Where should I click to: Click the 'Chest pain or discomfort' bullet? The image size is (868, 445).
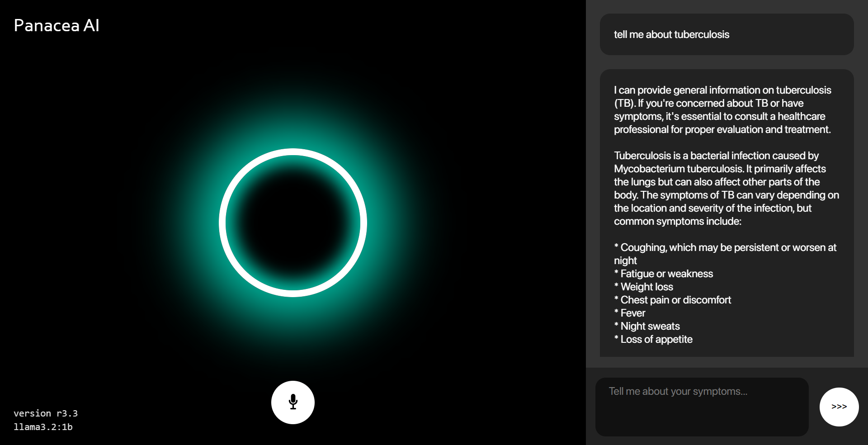[x=672, y=300]
